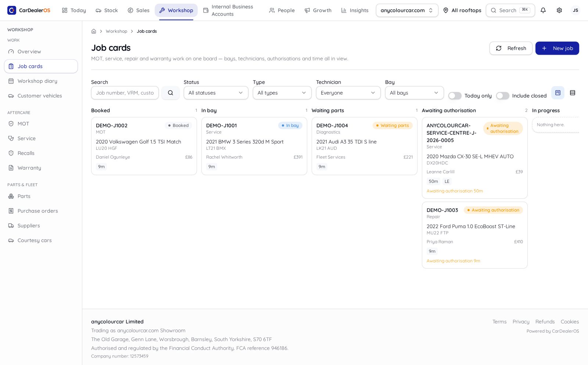This screenshot has height=365, width=588.
Task: Click the plus icon on New job
Action: pyautogui.click(x=544, y=48)
